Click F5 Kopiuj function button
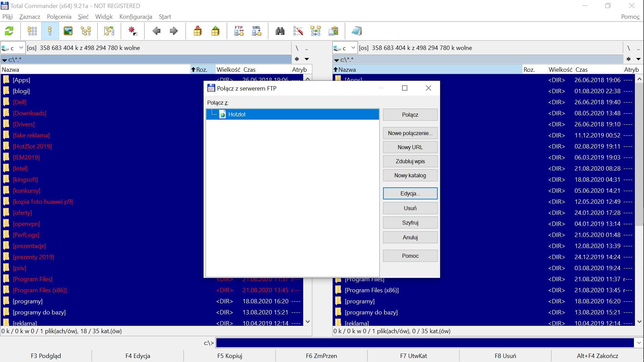The width and height of the screenshot is (644, 362). tap(230, 356)
